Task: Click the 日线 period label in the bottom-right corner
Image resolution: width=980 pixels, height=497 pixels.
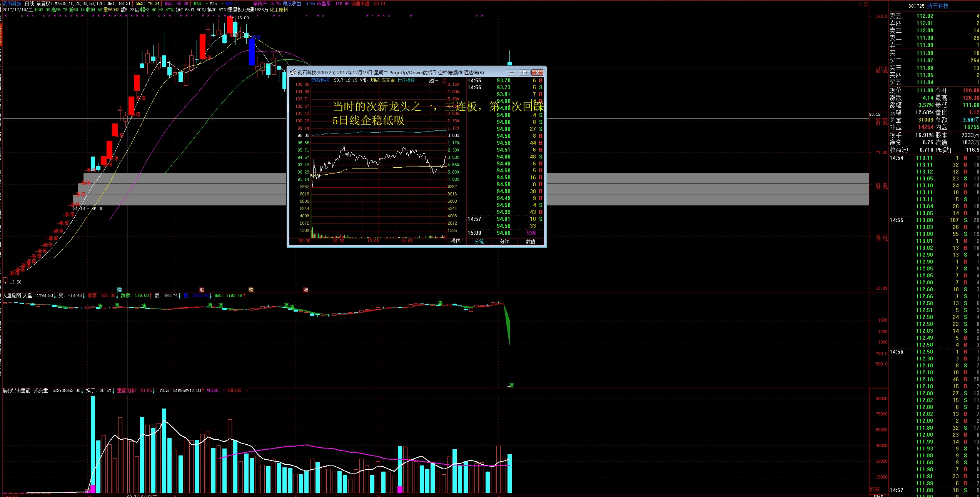Action: pyautogui.click(x=878, y=496)
